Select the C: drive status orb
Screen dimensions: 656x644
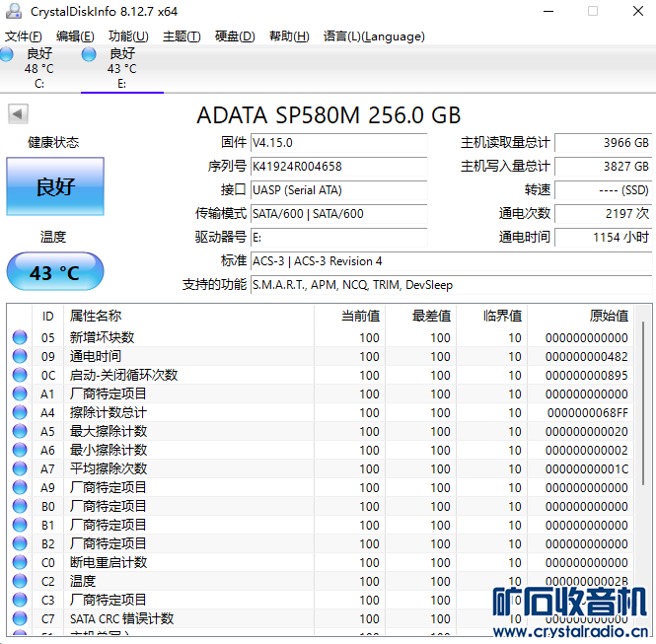tap(8, 54)
